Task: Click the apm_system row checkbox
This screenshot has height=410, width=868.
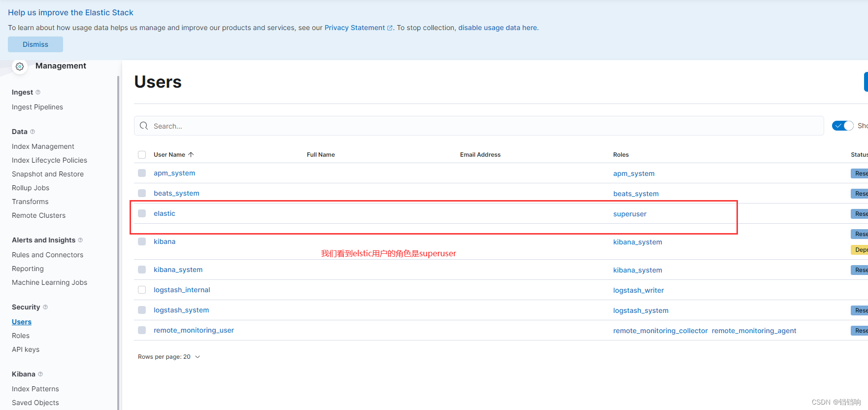Action: pyautogui.click(x=142, y=173)
